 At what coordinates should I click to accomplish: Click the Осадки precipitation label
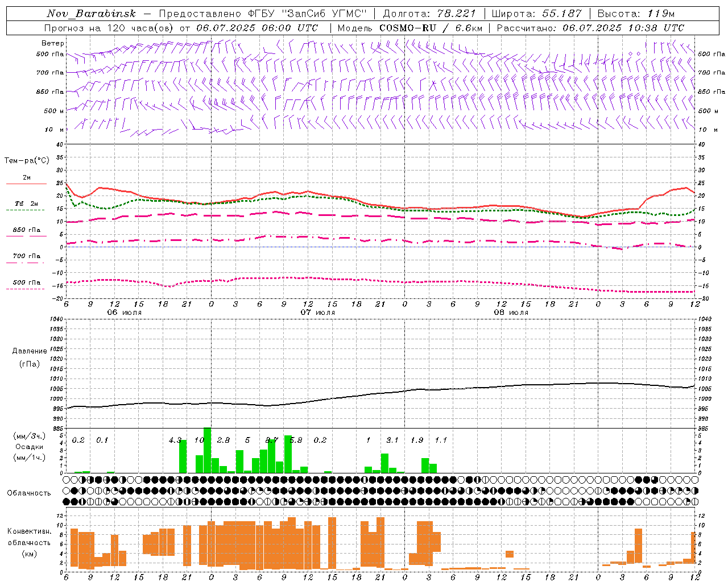point(30,447)
